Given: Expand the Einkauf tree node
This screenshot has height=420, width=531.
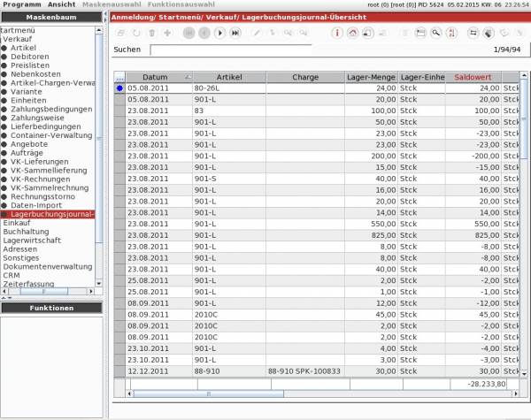Looking at the screenshot, I should [16, 223].
